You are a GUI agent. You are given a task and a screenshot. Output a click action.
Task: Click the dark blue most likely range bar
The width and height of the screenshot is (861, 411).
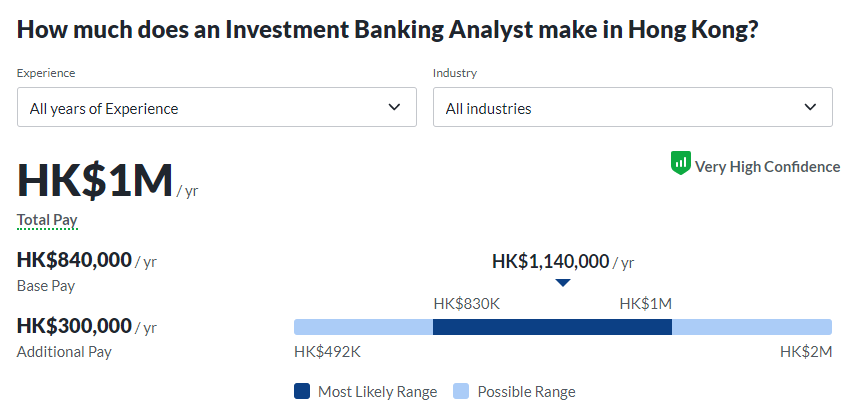552,327
